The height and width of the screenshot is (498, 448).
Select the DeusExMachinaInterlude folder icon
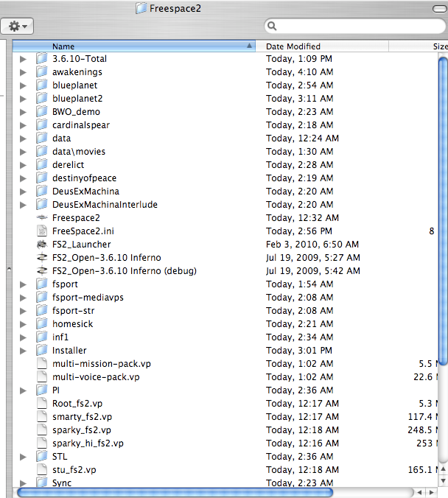coord(41,204)
